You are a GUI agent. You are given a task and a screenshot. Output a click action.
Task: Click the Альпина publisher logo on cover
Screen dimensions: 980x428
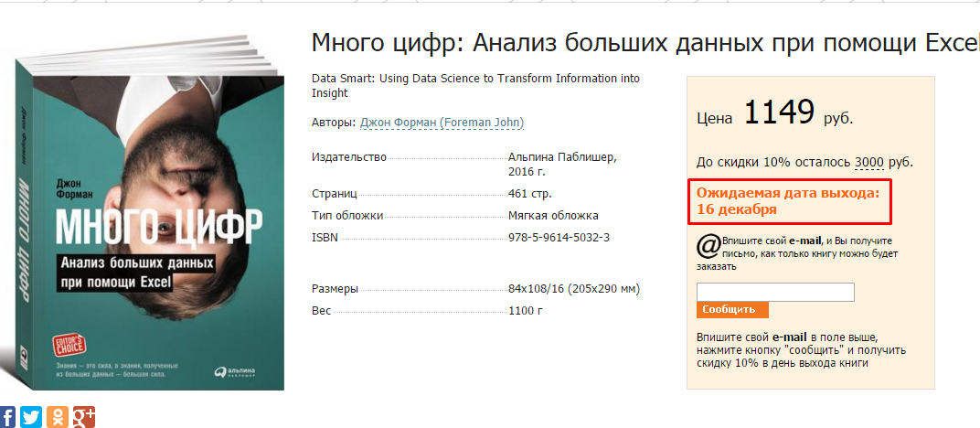pos(235,369)
